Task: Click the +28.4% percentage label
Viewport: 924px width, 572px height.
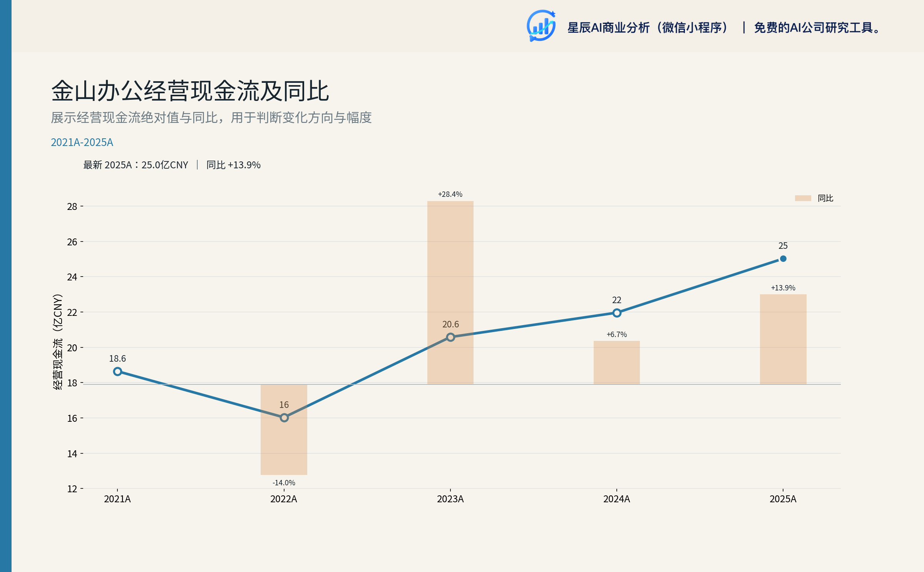Action: point(450,194)
